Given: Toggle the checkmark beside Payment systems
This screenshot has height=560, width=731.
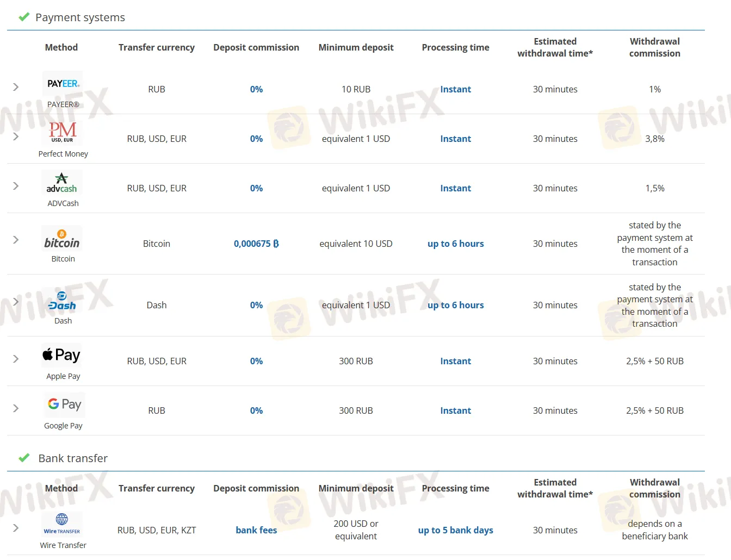Looking at the screenshot, I should (x=23, y=16).
